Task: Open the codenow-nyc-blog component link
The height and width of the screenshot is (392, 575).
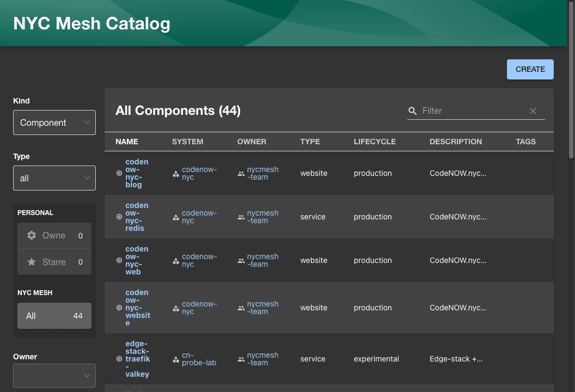Action: [x=137, y=173]
